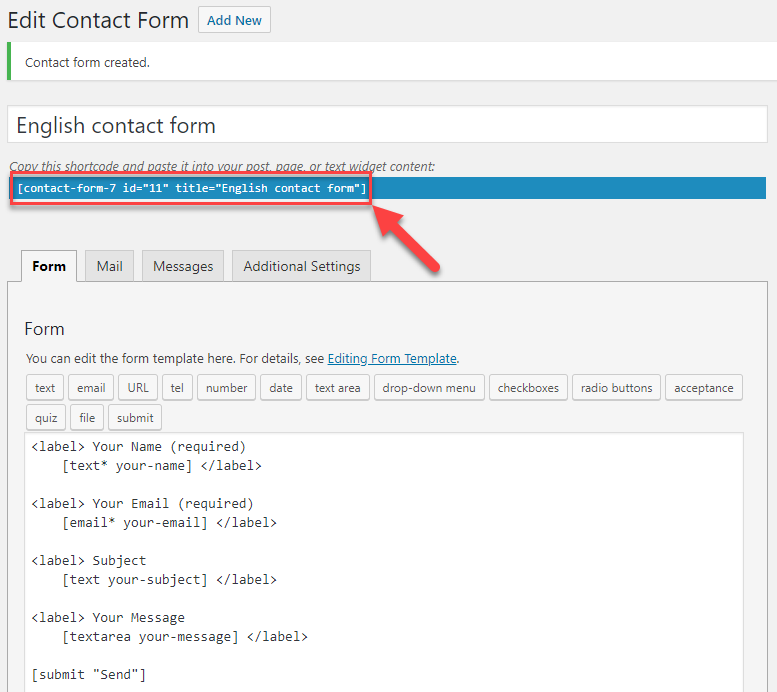Click the form title input field

tap(386, 126)
